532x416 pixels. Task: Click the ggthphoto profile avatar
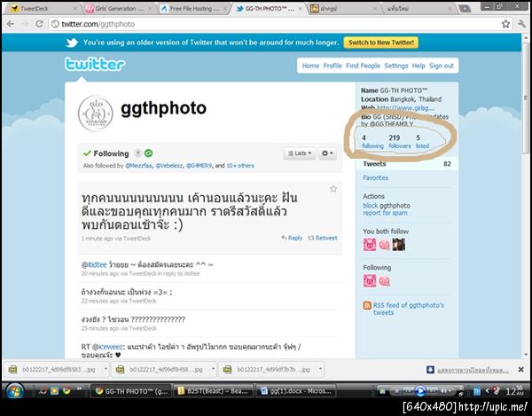pos(96,114)
